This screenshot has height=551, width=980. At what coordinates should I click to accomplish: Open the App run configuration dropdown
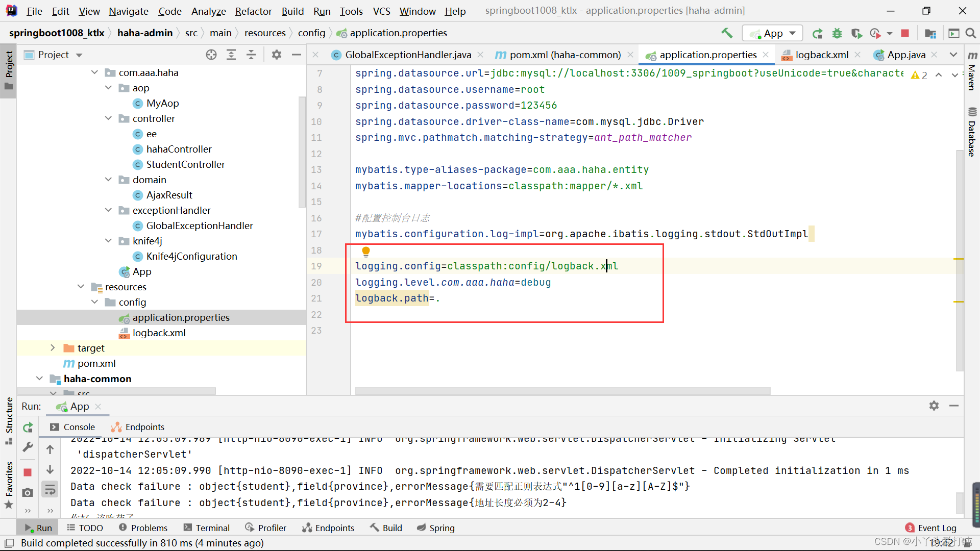pyautogui.click(x=773, y=33)
